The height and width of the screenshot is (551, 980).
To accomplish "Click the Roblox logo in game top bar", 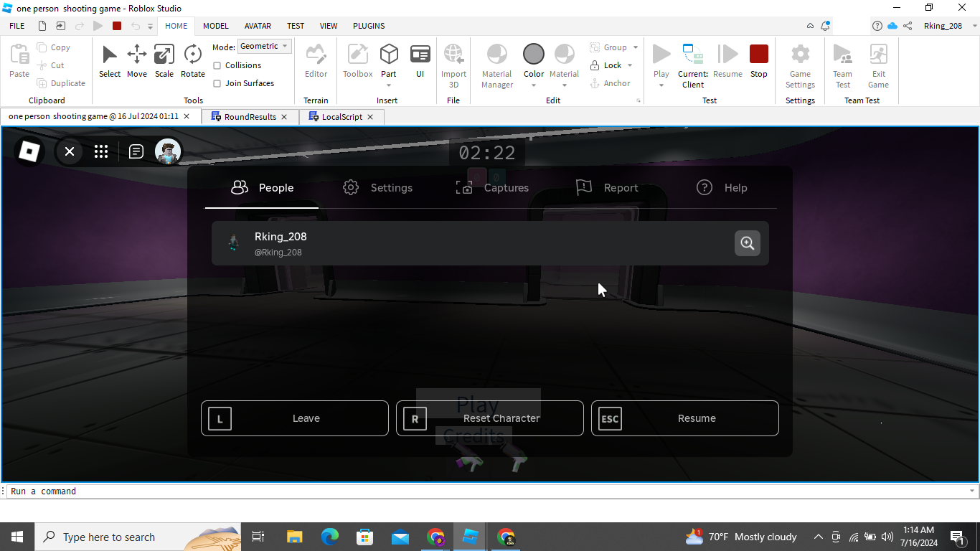I will click(x=29, y=151).
